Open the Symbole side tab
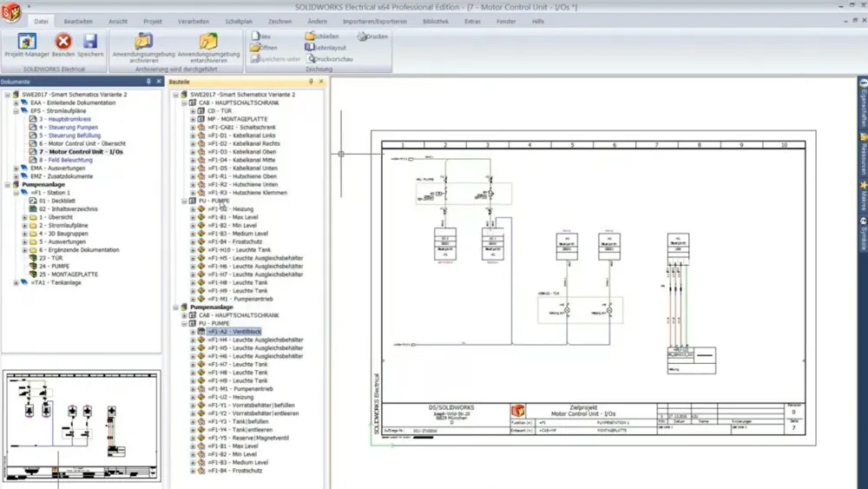 (x=863, y=234)
